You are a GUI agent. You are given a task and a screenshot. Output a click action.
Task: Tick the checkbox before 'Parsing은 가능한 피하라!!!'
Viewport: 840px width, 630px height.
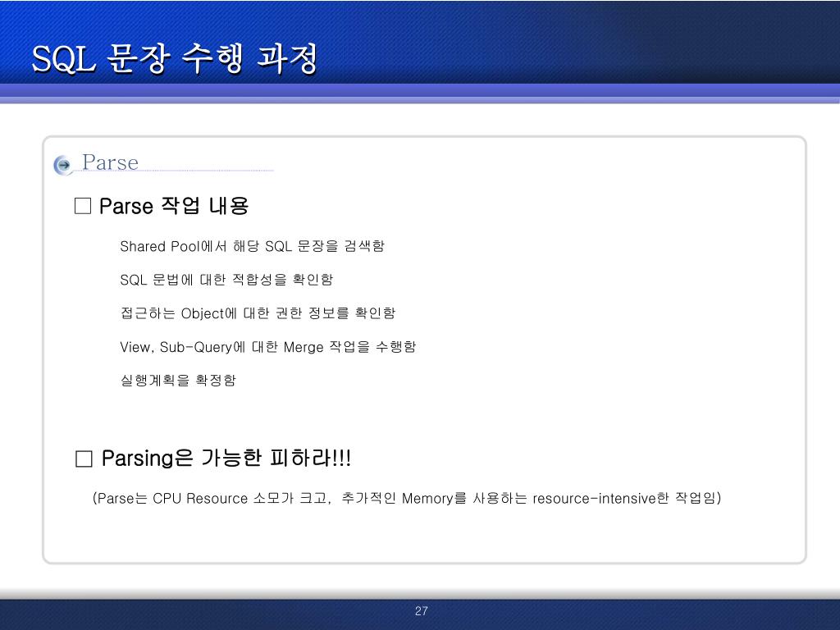coord(84,459)
